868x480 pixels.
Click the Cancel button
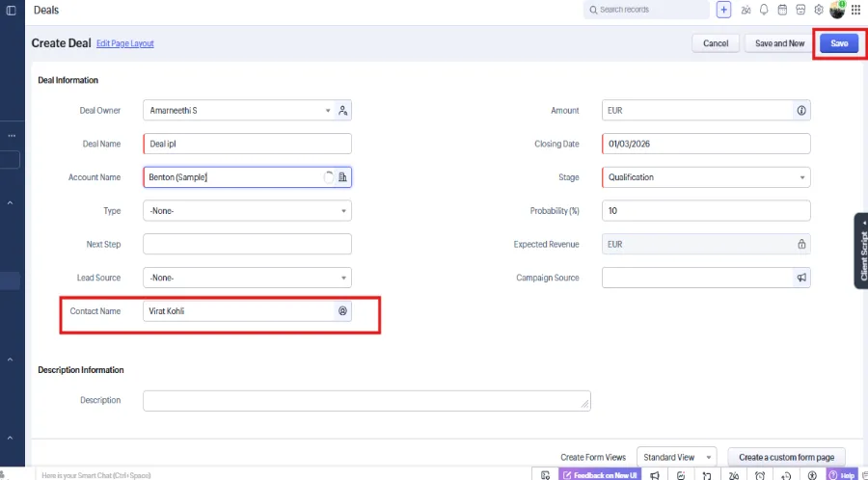point(716,43)
